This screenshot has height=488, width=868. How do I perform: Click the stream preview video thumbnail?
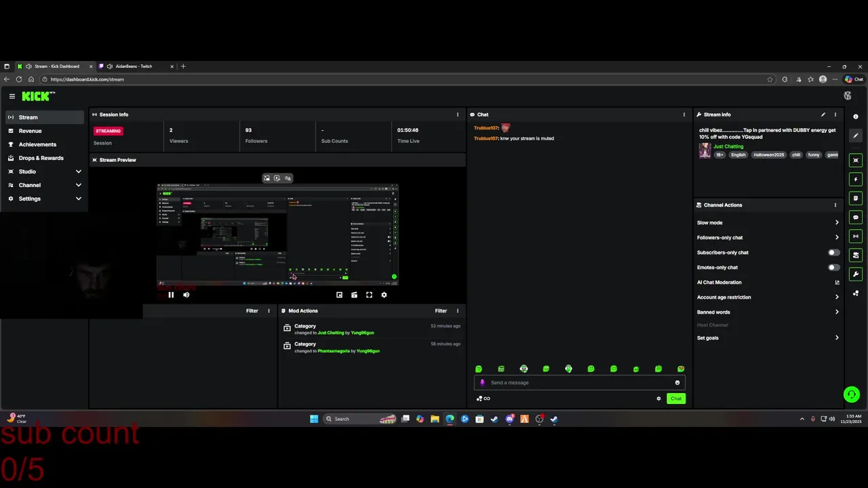pyautogui.click(x=277, y=235)
